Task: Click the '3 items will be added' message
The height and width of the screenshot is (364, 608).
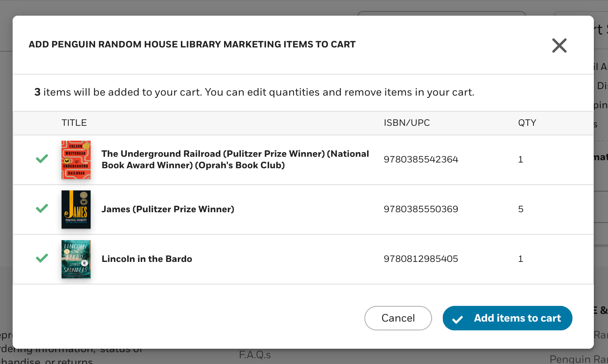Action: [254, 92]
